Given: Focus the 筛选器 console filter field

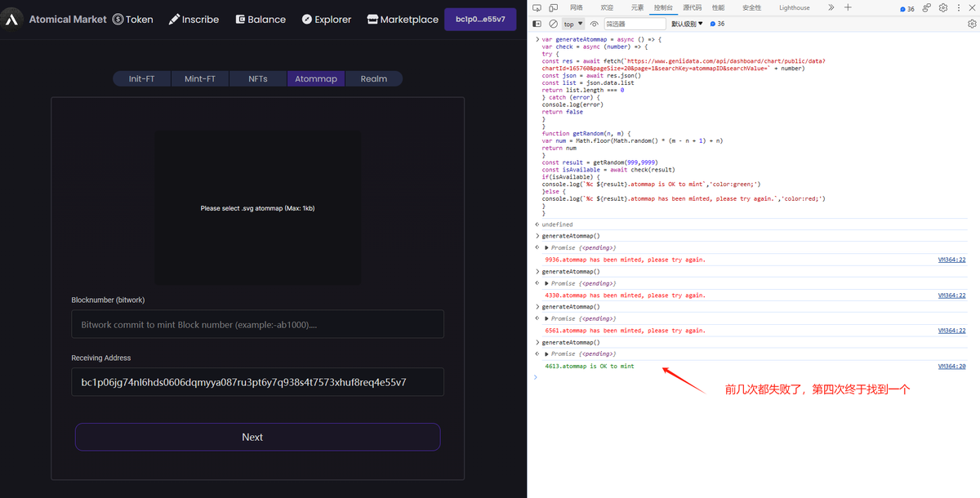Looking at the screenshot, I should 635,24.
